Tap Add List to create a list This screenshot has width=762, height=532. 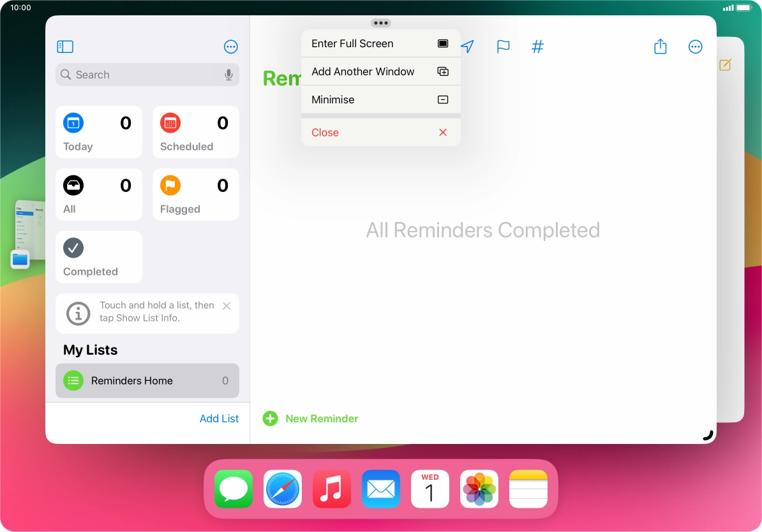pos(219,418)
